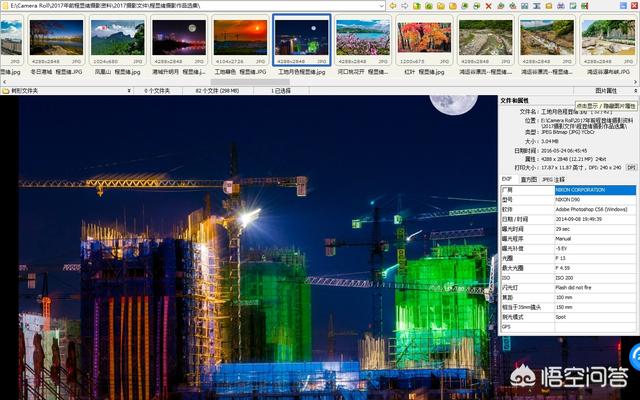The width and height of the screenshot is (640, 400).
Task: Select the Adobe Photoshop CS6 software row
Action: 568,209
